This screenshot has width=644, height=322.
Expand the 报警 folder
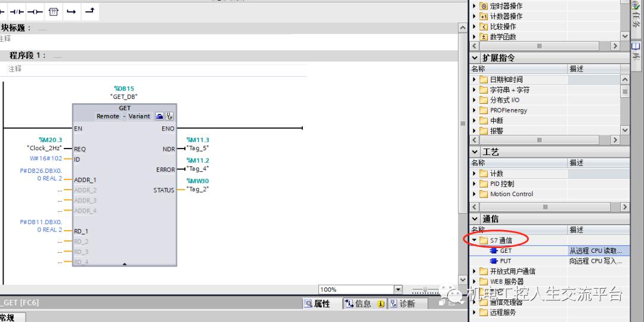click(x=475, y=131)
